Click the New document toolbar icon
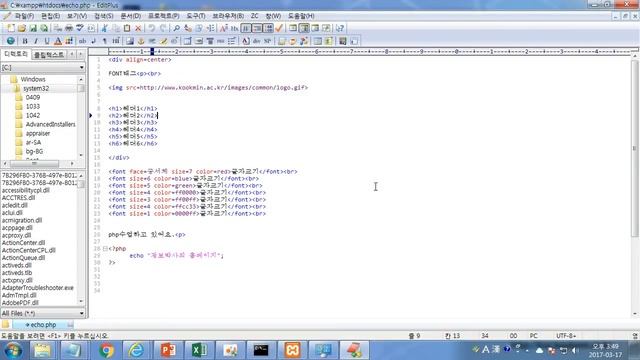The width and height of the screenshot is (640, 360). pos(11,28)
